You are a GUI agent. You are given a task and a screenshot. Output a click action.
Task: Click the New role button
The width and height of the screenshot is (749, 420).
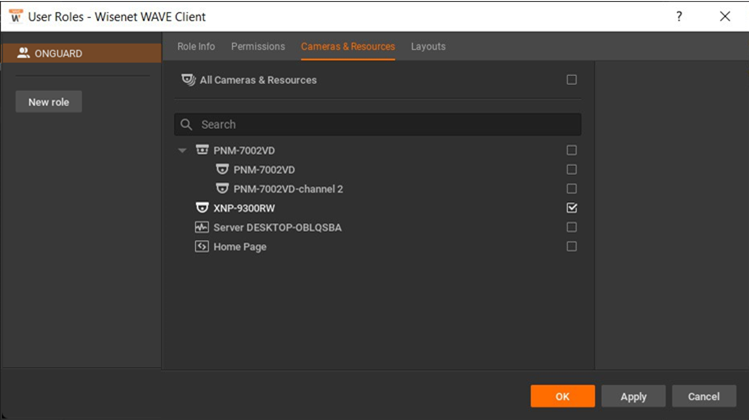pos(49,102)
